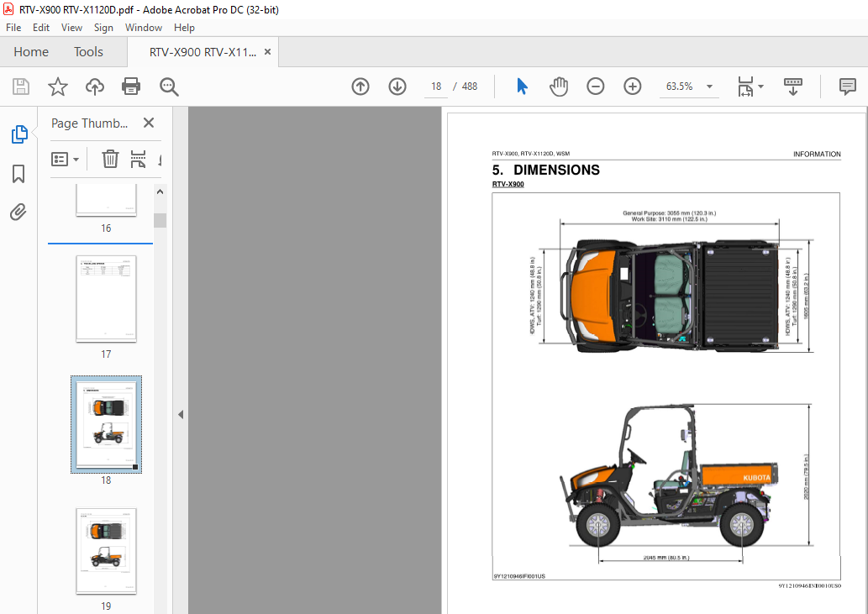Open the View menu

pyautogui.click(x=71, y=28)
